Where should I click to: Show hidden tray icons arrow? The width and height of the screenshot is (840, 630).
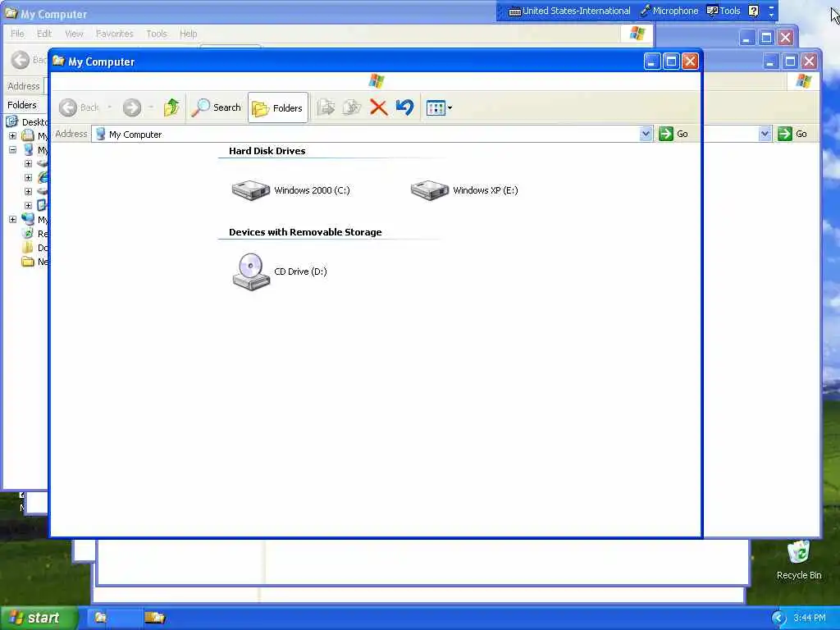pyautogui.click(x=778, y=619)
